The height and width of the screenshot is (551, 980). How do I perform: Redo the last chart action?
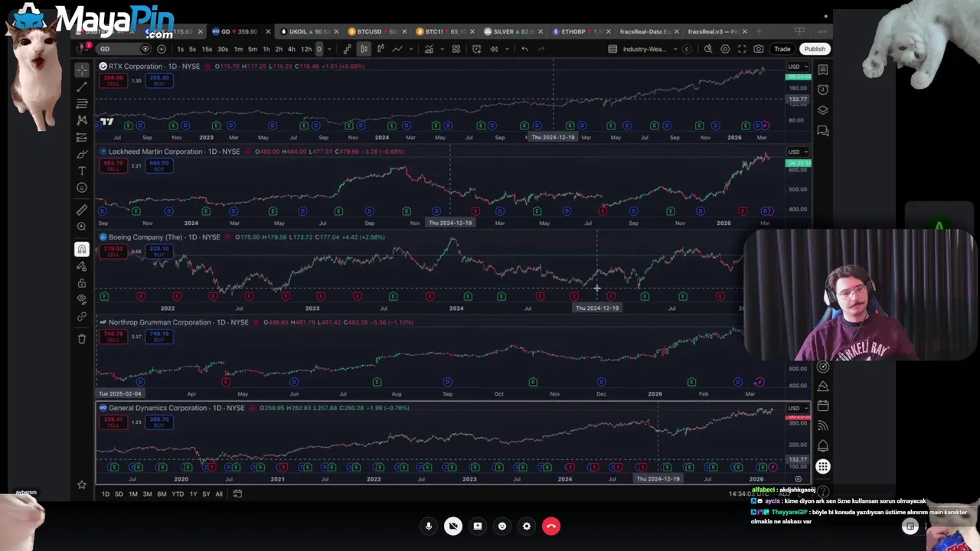541,49
